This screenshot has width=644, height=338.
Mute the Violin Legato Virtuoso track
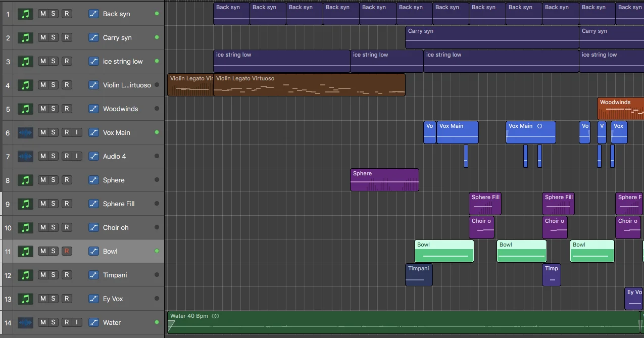pos(43,85)
